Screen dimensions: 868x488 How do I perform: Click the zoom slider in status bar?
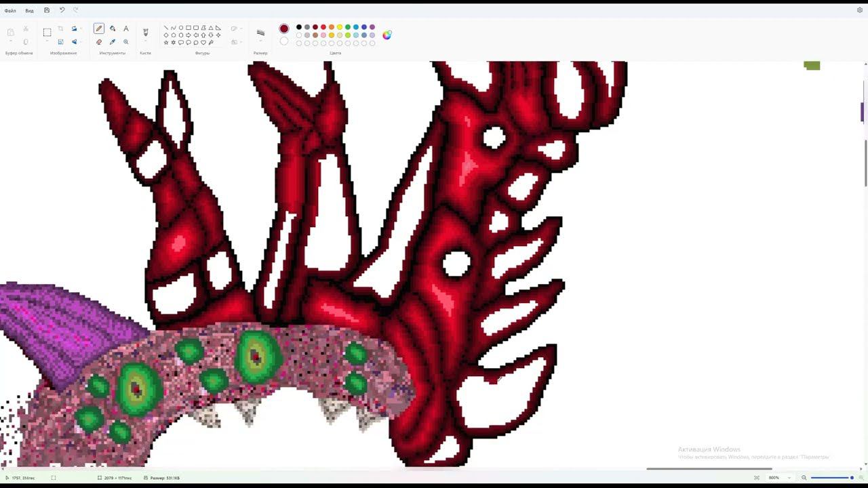(x=831, y=478)
